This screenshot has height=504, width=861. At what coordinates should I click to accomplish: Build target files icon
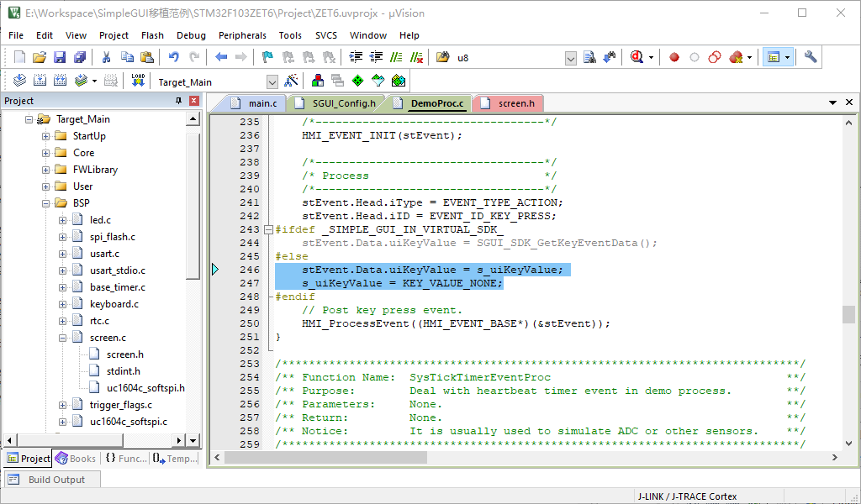pos(40,81)
